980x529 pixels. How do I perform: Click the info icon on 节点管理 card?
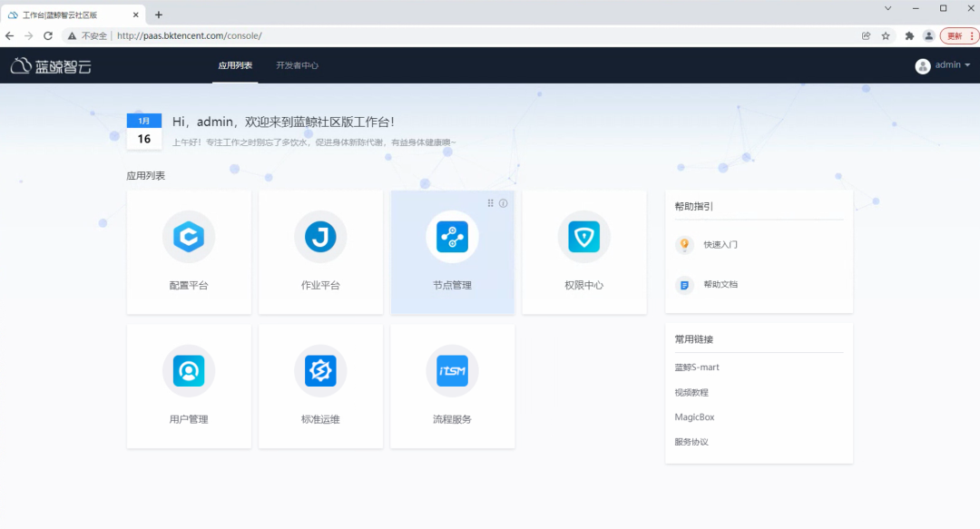tap(503, 203)
